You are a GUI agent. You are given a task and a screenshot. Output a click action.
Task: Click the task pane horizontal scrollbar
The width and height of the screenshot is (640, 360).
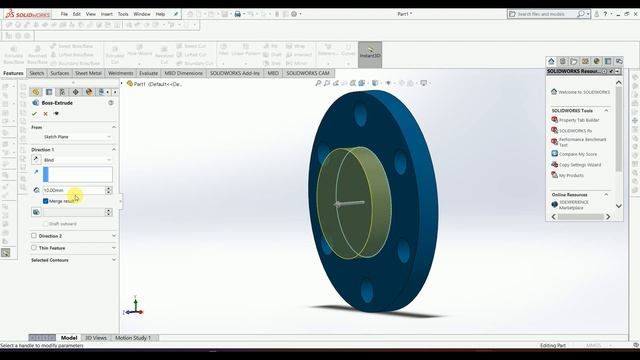coord(581,217)
